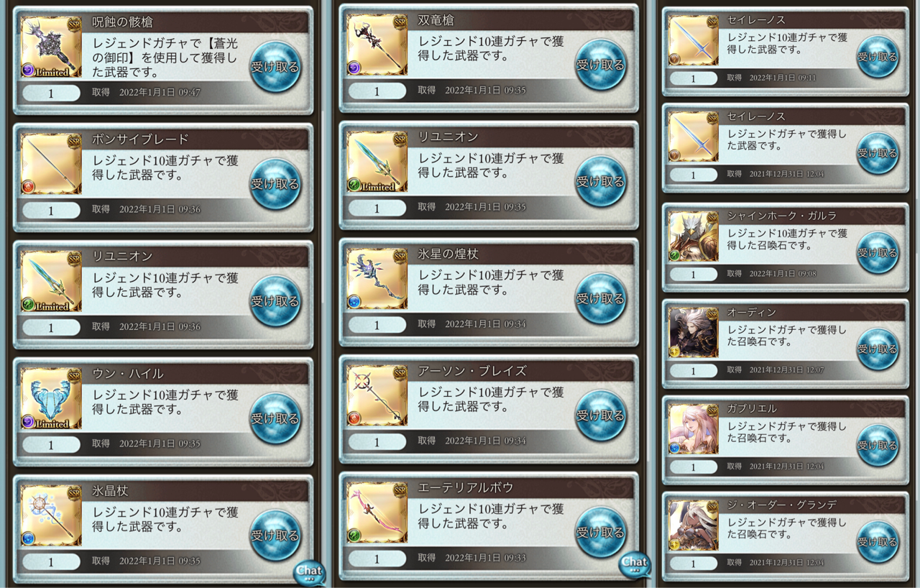Click the エーテリアルボウ bow icon
Viewport: 920px width, 588px height.
377,513
